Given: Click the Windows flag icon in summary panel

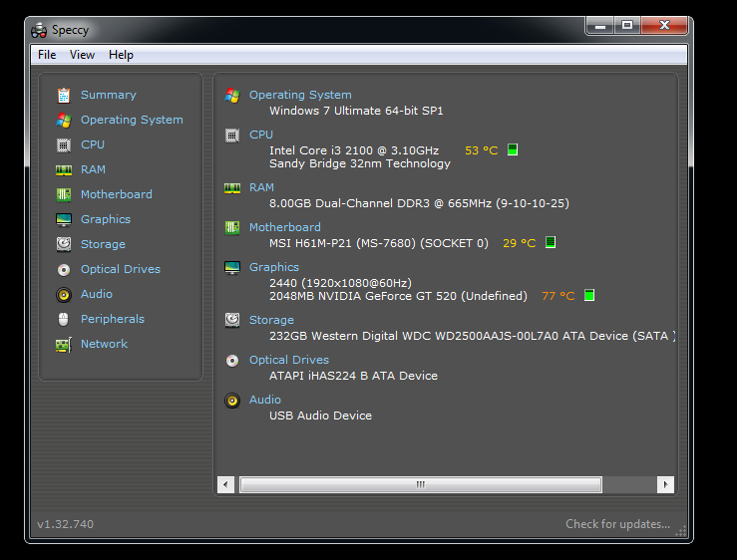Looking at the screenshot, I should point(232,96).
